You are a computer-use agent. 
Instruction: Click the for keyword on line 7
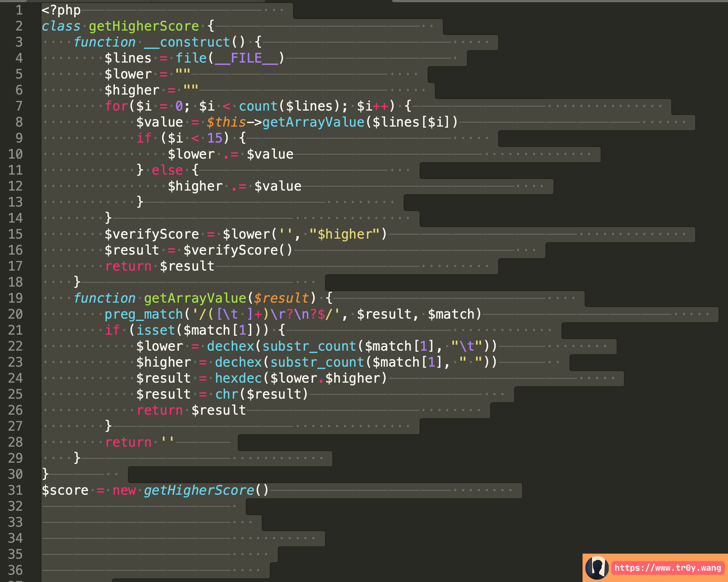click(x=116, y=106)
